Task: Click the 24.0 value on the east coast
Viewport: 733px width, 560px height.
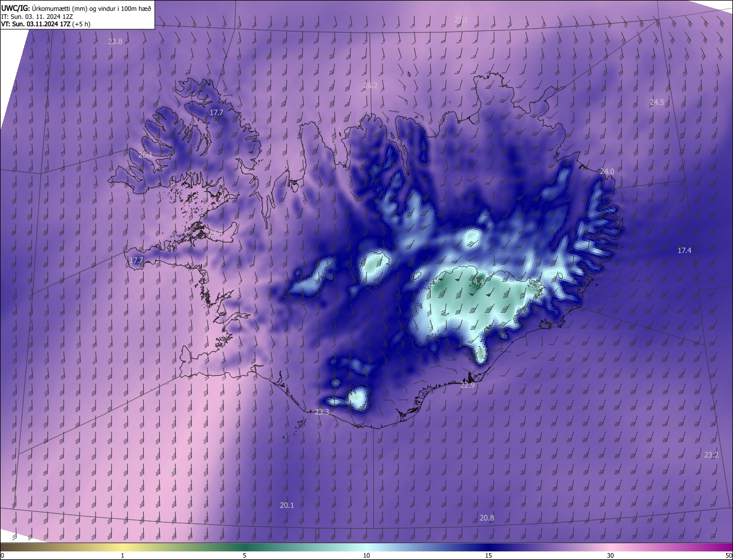Action: 607,172
